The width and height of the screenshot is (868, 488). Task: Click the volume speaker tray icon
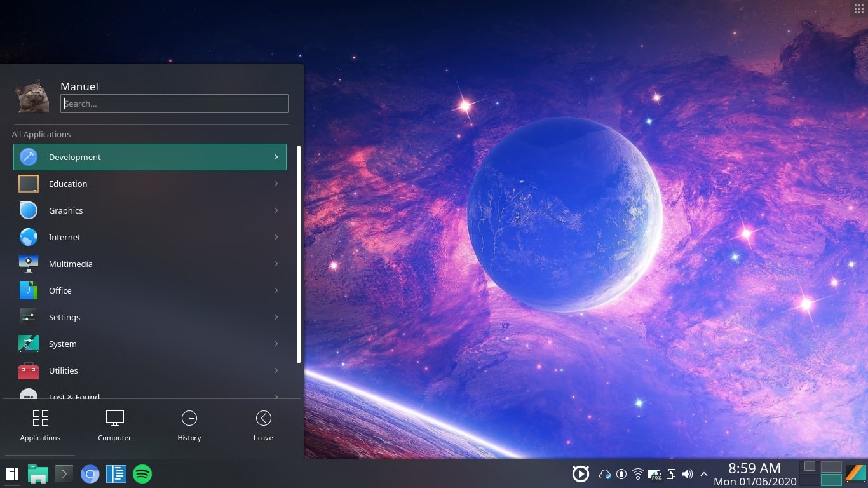pos(688,474)
